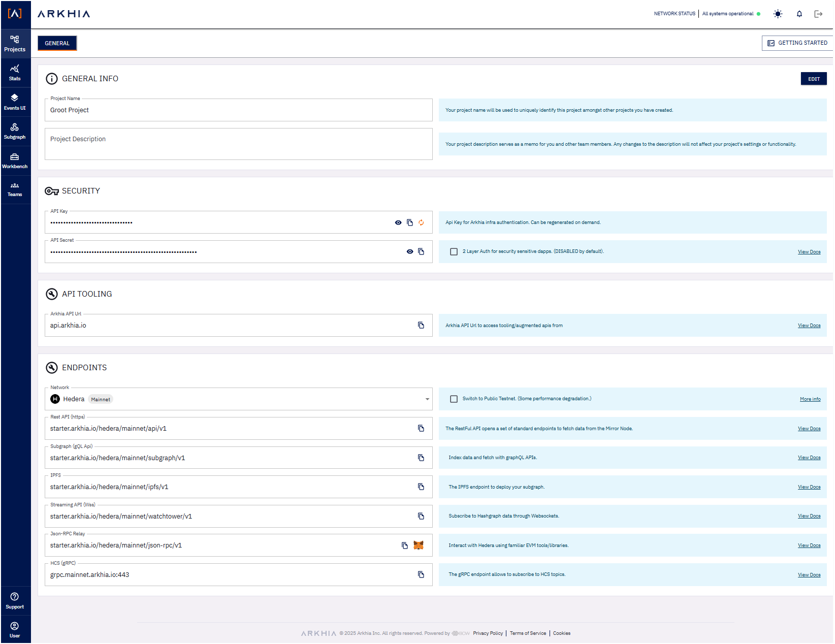Open View Docs for graphQL APIs
The width and height of the screenshot is (835, 644).
coord(809,458)
